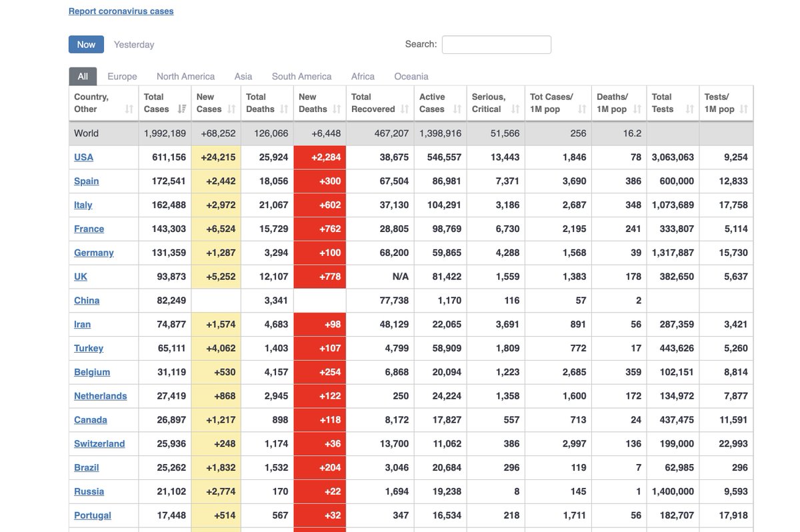Image resolution: width=800 pixels, height=532 pixels.
Task: Sort by Total Recovered arrows icon
Action: (x=405, y=109)
